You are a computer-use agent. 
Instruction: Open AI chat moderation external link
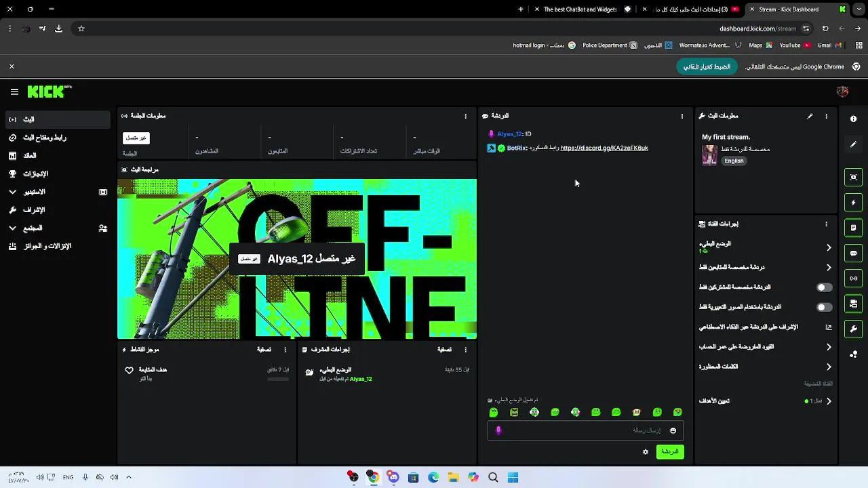pos(829,327)
